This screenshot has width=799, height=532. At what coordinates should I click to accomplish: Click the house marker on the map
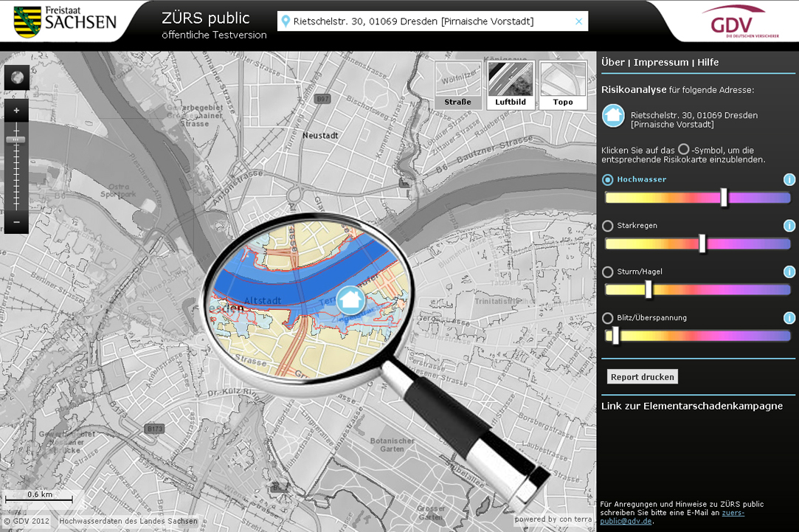350,300
